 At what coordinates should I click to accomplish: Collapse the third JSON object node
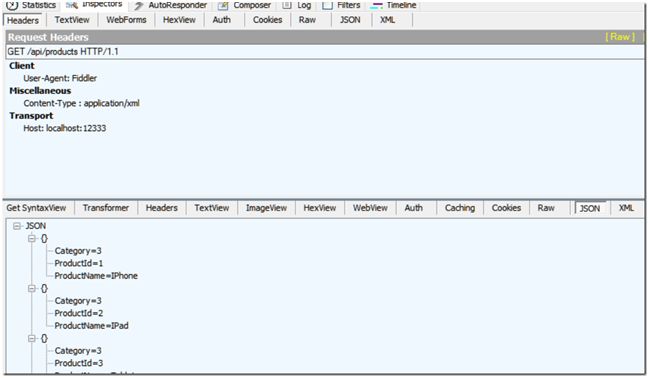pos(32,339)
